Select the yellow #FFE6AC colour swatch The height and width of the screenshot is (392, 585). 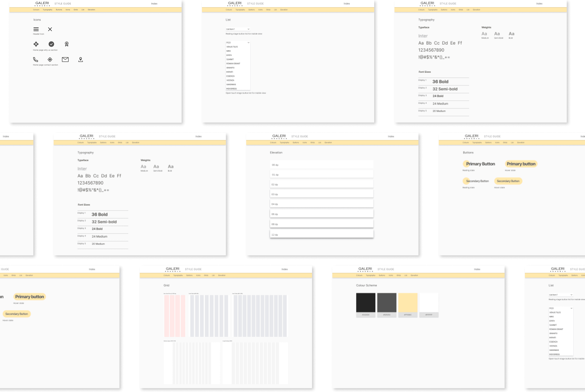408,302
